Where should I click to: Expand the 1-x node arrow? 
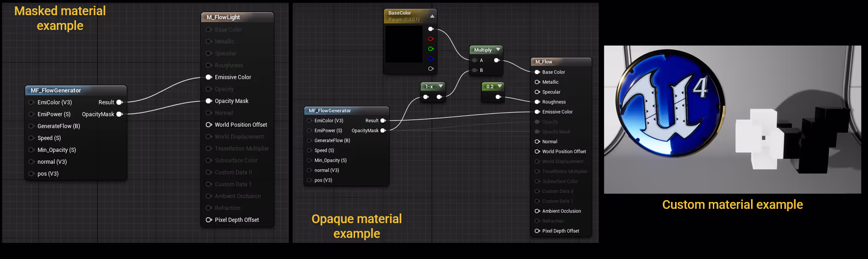coord(441,86)
